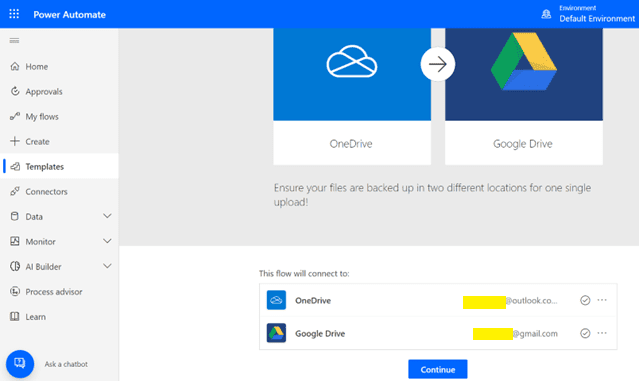Click the Data label in the sidebar
The image size is (639, 381).
(x=34, y=217)
